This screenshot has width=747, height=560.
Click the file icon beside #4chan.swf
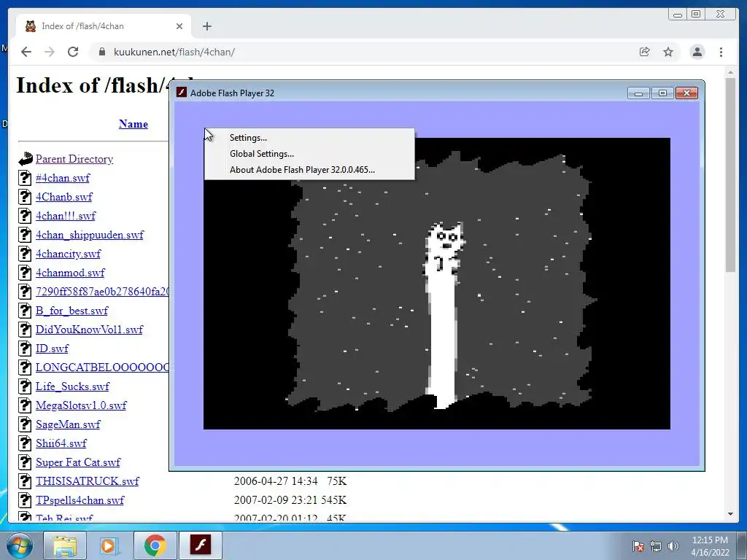pos(25,178)
